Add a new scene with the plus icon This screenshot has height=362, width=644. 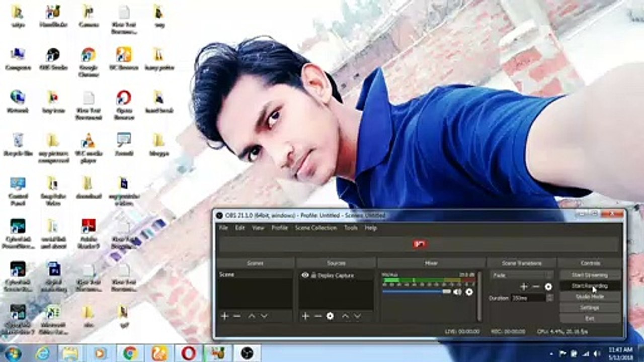pos(224,316)
